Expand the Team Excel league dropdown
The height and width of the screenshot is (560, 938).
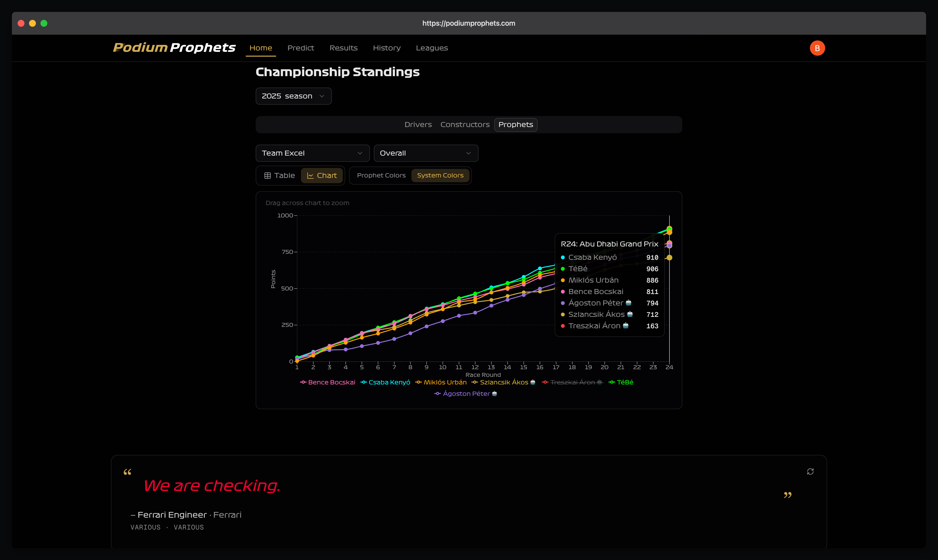312,153
